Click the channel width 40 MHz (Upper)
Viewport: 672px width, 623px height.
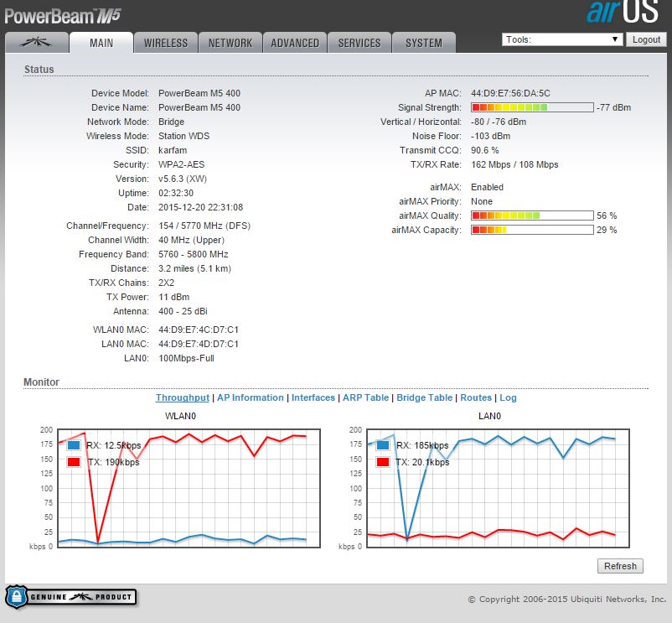click(x=191, y=240)
